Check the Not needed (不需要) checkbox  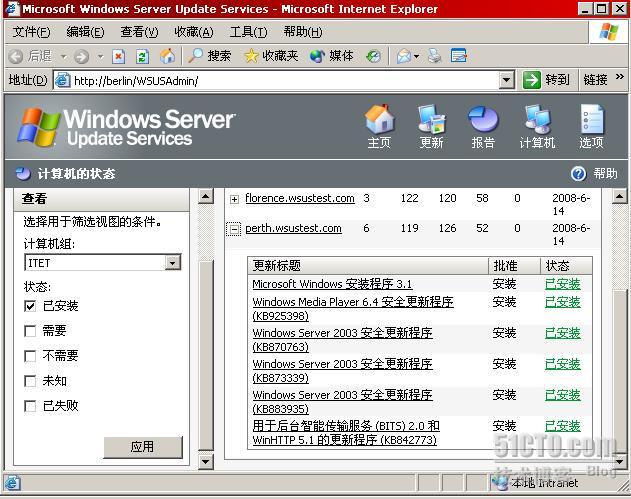tap(30, 356)
